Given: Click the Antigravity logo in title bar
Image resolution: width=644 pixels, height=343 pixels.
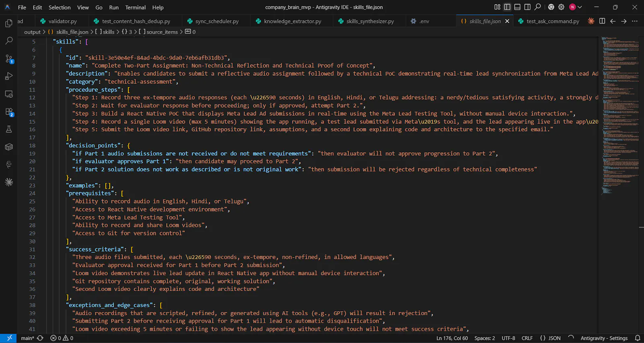Looking at the screenshot, I should [7, 7].
